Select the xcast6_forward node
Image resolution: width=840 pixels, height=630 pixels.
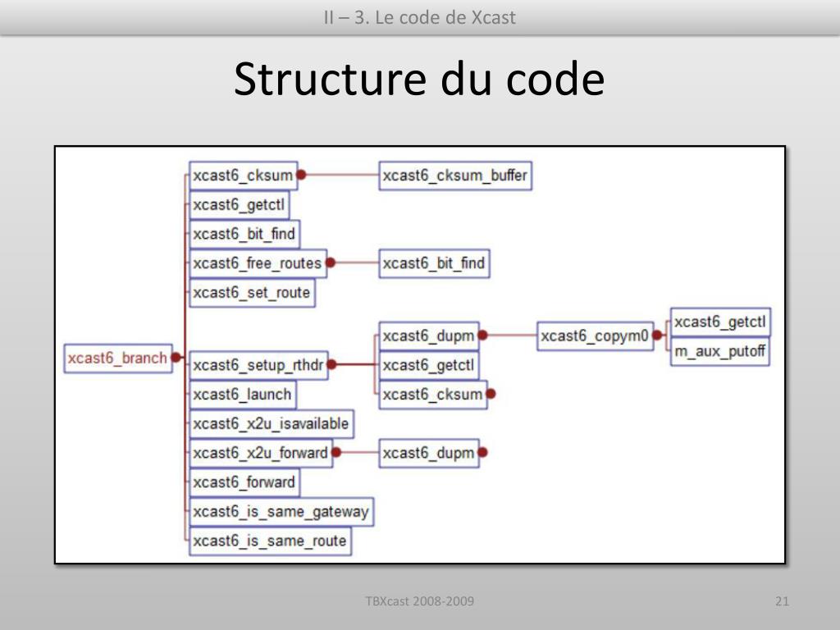244,482
